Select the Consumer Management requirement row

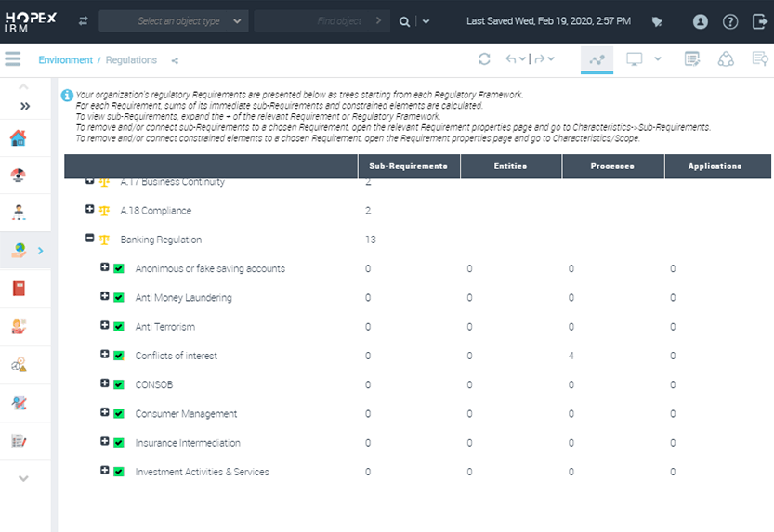[x=186, y=414]
